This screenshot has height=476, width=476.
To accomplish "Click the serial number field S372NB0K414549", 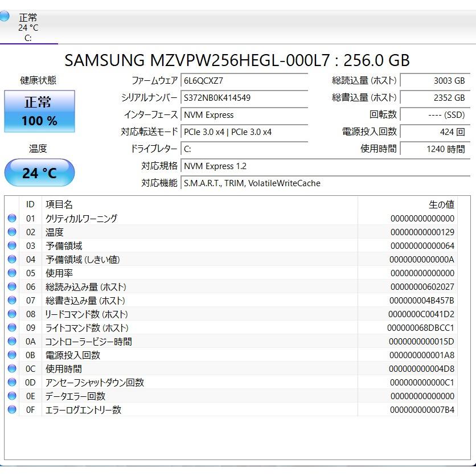I will pyautogui.click(x=245, y=97).
